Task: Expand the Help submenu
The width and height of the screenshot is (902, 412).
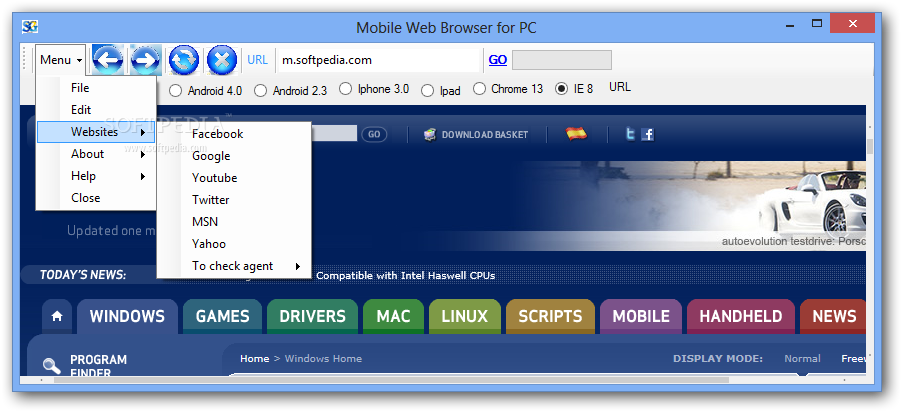Action: (96, 176)
